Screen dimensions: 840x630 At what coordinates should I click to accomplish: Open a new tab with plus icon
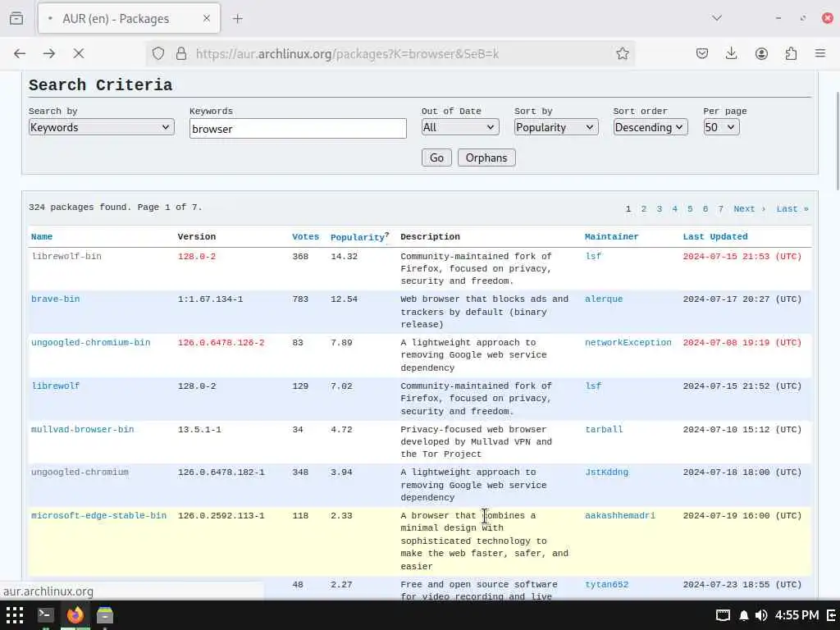(238, 19)
